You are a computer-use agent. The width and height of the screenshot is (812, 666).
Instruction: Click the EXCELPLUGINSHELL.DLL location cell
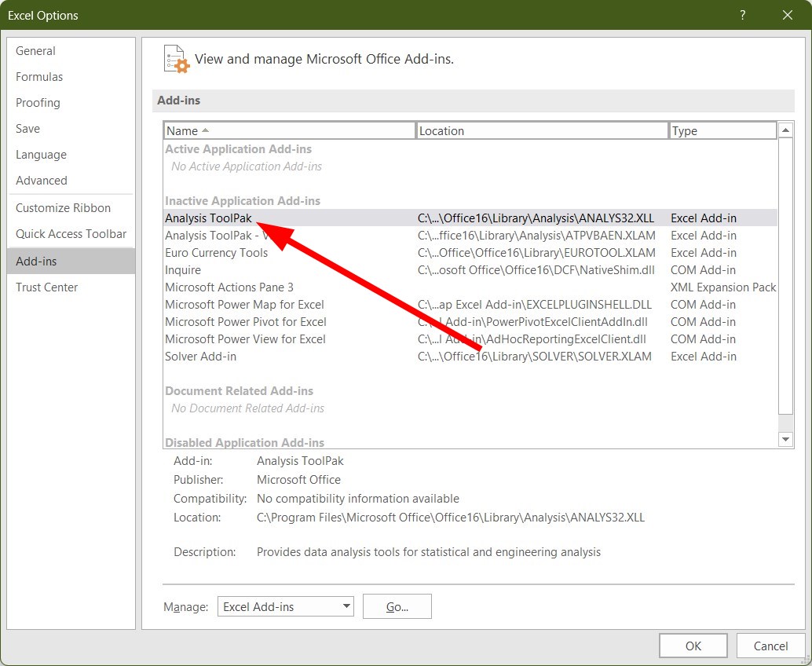535,305
